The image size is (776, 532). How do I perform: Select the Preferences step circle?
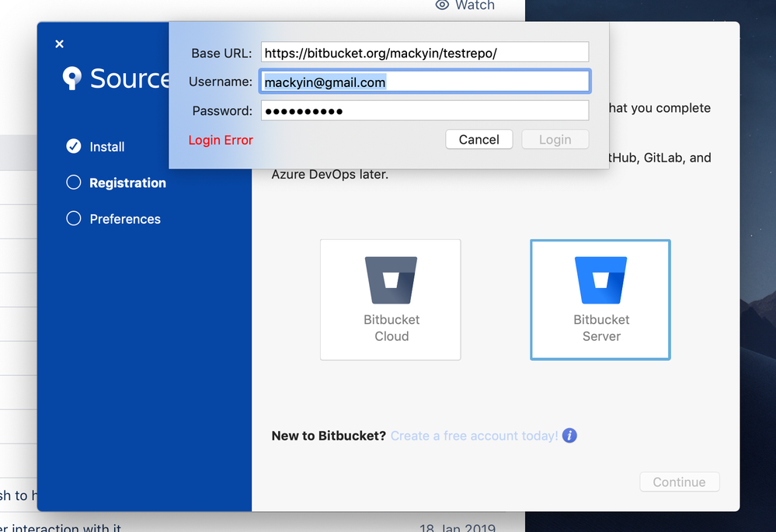coord(74,218)
